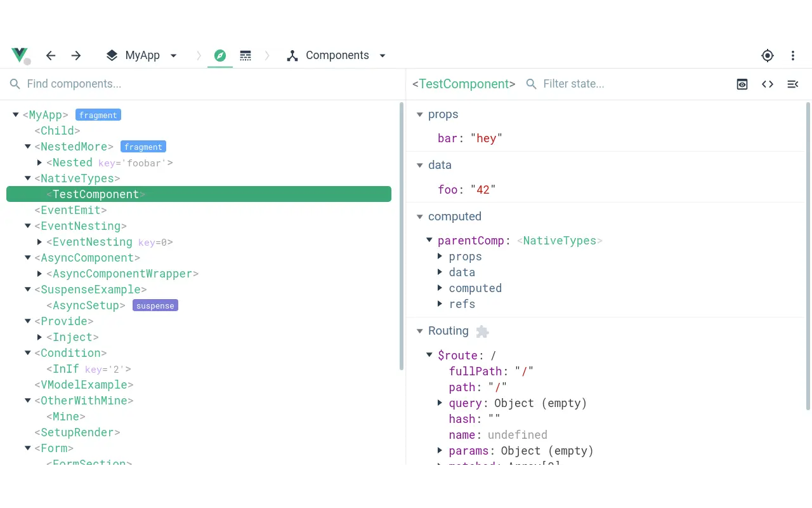Collapse the computed section

click(420, 217)
